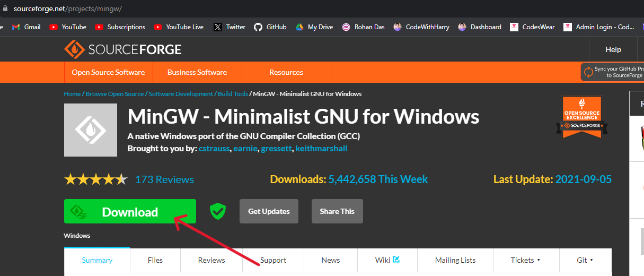The width and height of the screenshot is (644, 276).
Task: Click the Windows platform label below Download
Action: [77, 235]
